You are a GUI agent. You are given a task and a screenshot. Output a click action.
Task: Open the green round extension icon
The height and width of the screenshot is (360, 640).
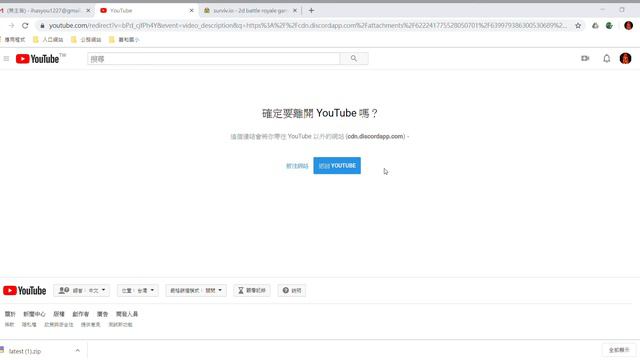pos(609,26)
